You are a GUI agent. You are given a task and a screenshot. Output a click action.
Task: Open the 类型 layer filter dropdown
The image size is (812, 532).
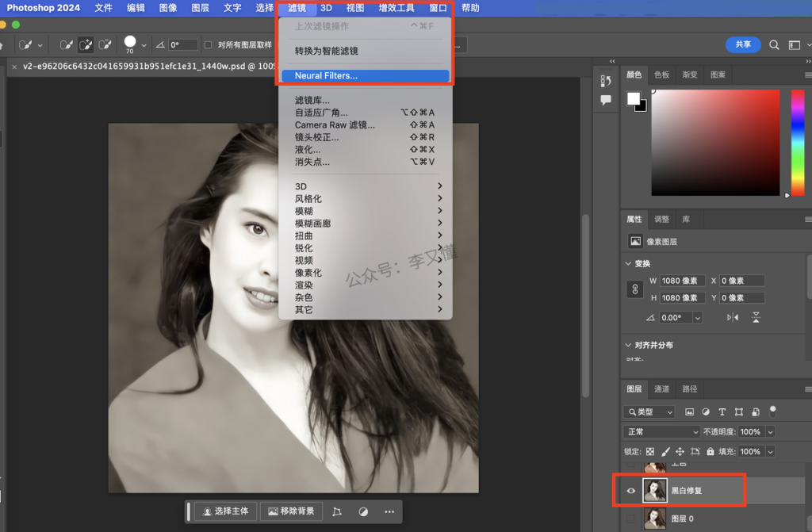(x=649, y=411)
